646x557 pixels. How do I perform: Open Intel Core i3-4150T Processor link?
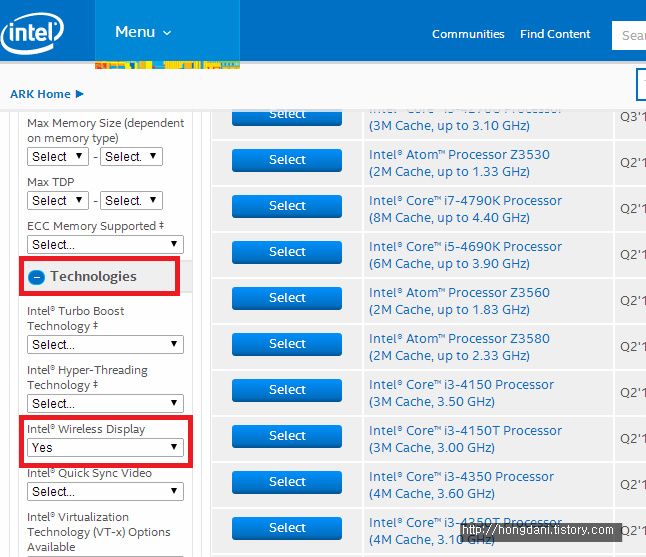click(465, 439)
